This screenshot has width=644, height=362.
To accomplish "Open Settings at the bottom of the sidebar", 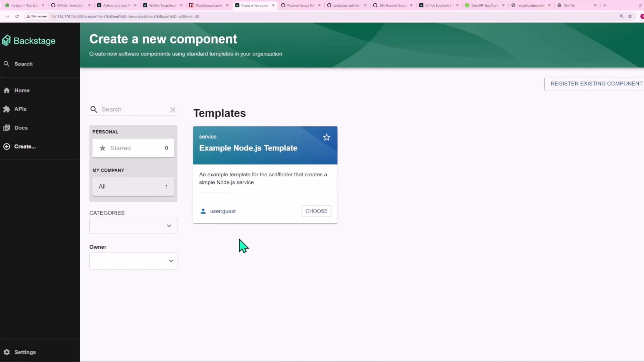I will click(x=25, y=352).
